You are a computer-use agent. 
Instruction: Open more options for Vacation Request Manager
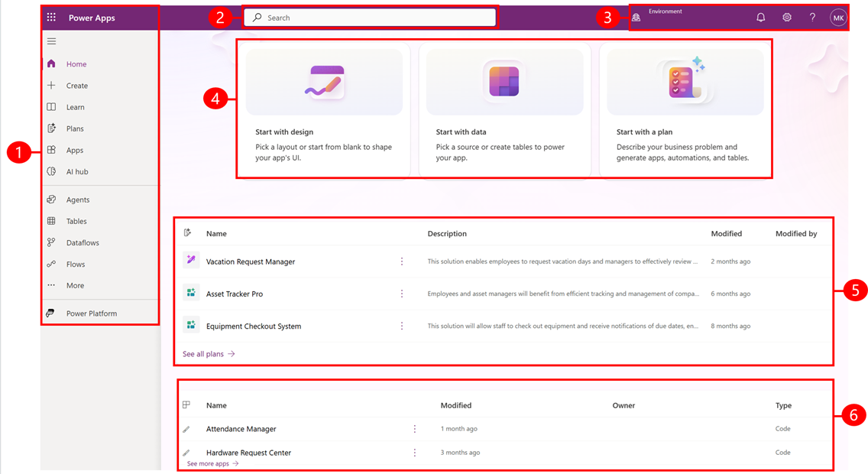tap(402, 261)
